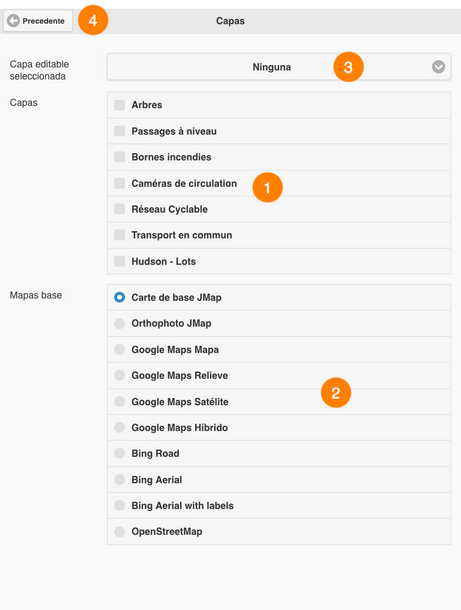Go back with the Precedente button
Viewport: 461px width, 610px height.
(x=38, y=21)
